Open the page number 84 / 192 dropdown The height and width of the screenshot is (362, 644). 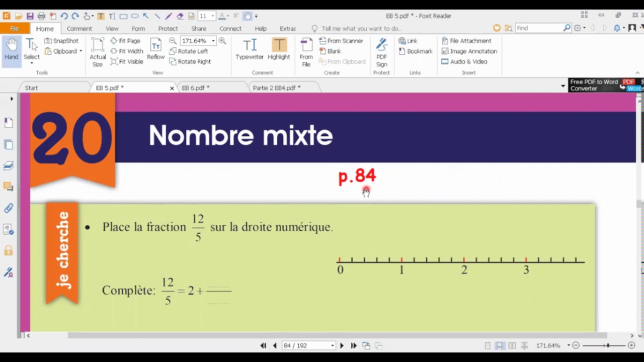tap(333, 345)
